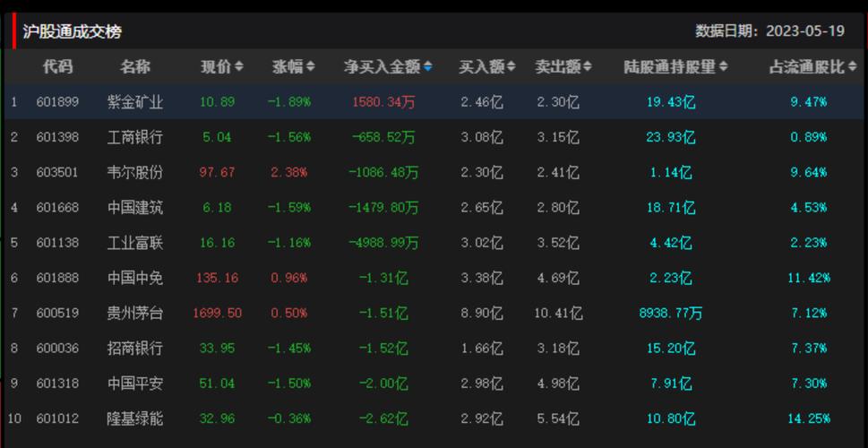This screenshot has width=868, height=448.
Task: Select the 沪股通成交榜 title tab
Action: pos(72,31)
